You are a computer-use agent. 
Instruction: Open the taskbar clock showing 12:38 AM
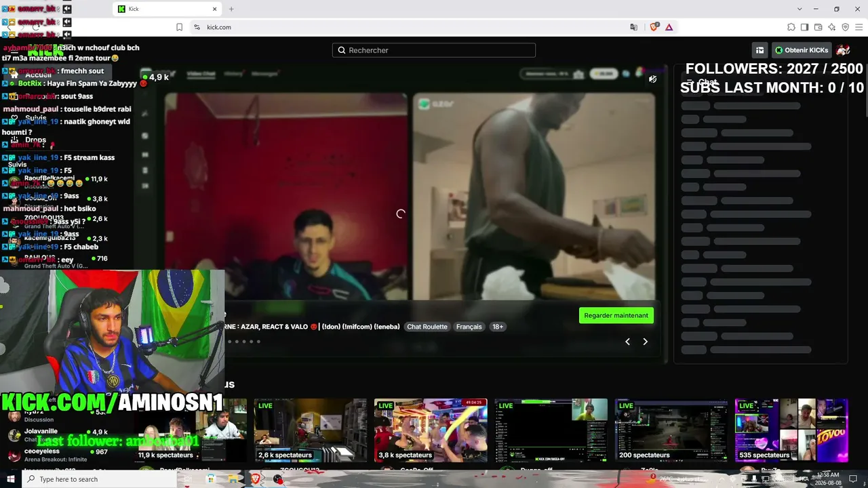pos(829,479)
